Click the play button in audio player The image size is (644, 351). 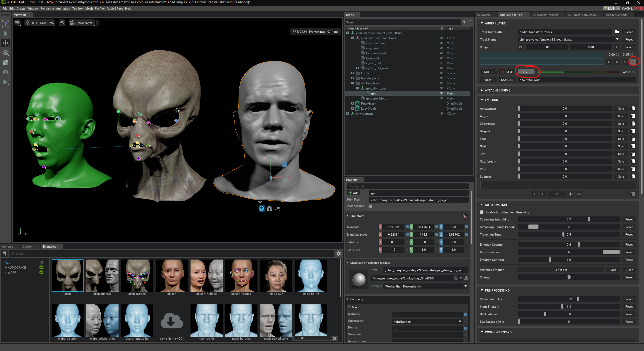(x=609, y=62)
